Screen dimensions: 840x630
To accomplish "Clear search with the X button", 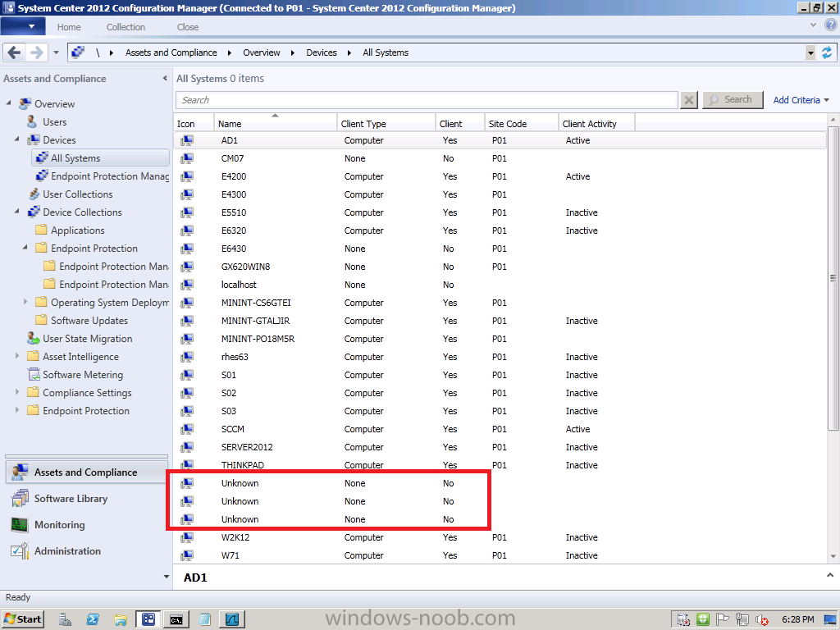I will pos(689,100).
